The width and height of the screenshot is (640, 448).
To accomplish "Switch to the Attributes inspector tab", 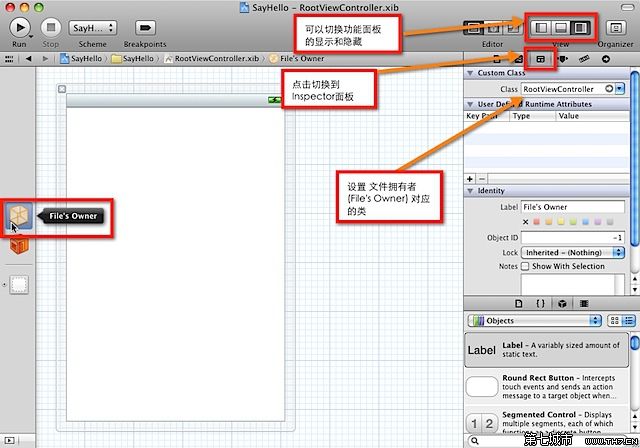I will click(563, 59).
